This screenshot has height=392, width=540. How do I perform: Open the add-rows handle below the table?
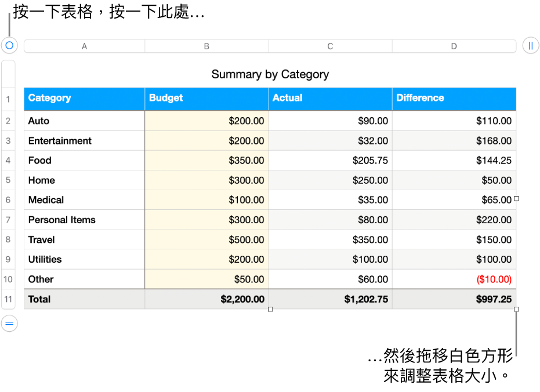[8, 323]
